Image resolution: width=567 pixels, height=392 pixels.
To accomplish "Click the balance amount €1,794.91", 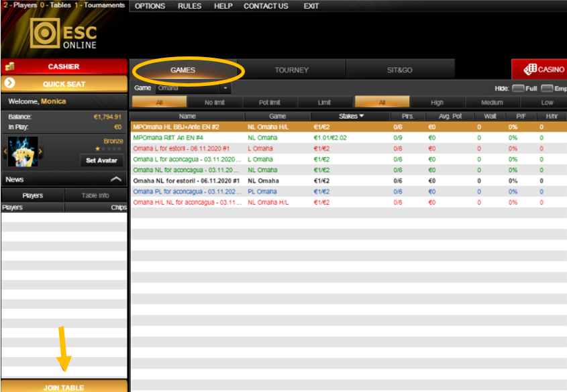I will [107, 117].
